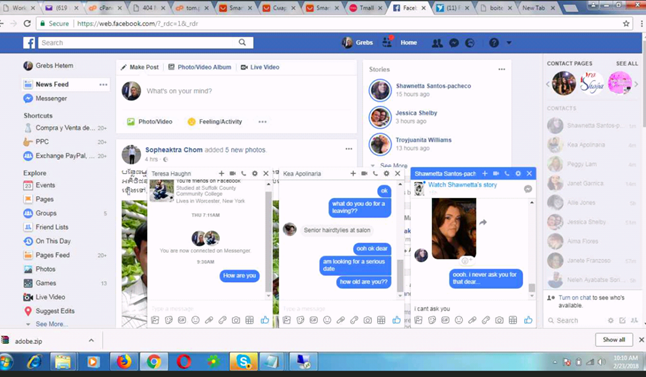Start video call in Teresa Haughn chat
Image resolution: width=646 pixels, height=377 pixels.
(x=232, y=173)
